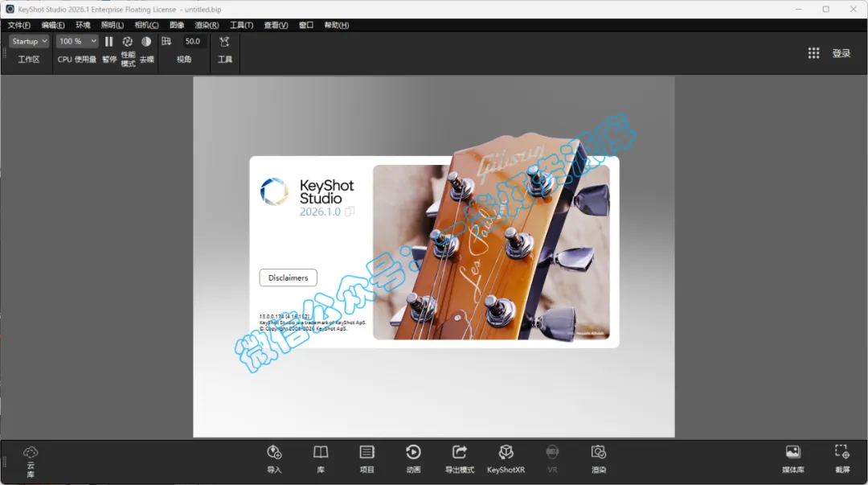This screenshot has width=868, height=485.
Task: Open the 照明(L) menu
Action: [x=113, y=25]
